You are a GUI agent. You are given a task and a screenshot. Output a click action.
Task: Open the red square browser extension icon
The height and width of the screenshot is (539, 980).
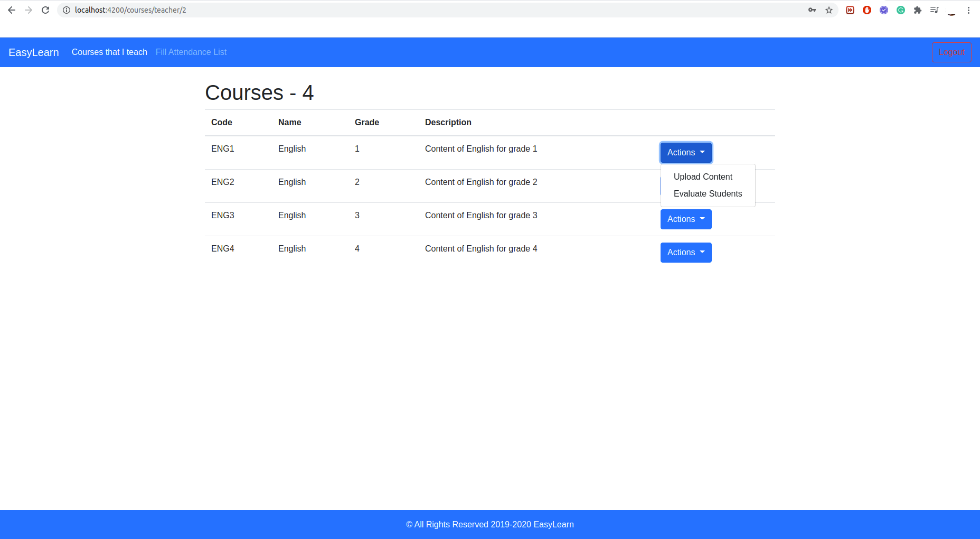850,10
